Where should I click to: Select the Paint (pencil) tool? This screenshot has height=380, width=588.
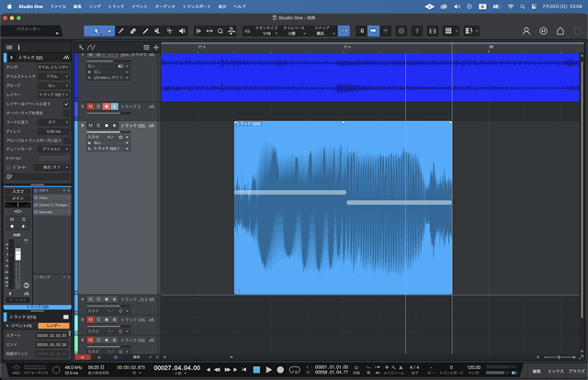pyautogui.click(x=145, y=31)
